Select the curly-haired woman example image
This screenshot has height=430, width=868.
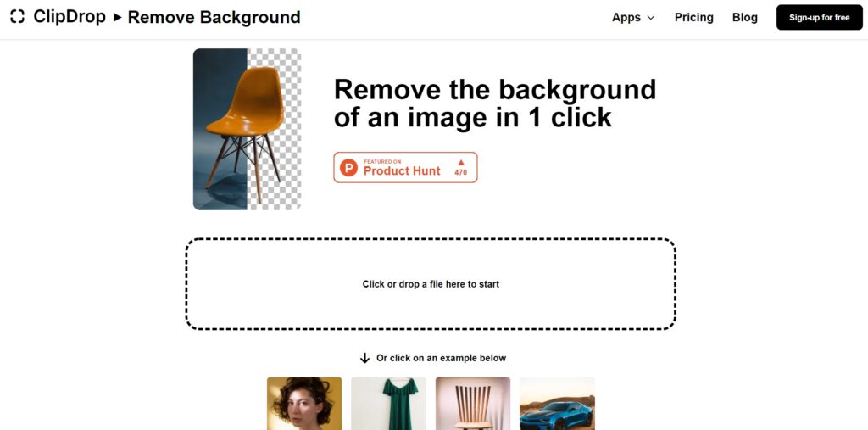[x=304, y=404]
